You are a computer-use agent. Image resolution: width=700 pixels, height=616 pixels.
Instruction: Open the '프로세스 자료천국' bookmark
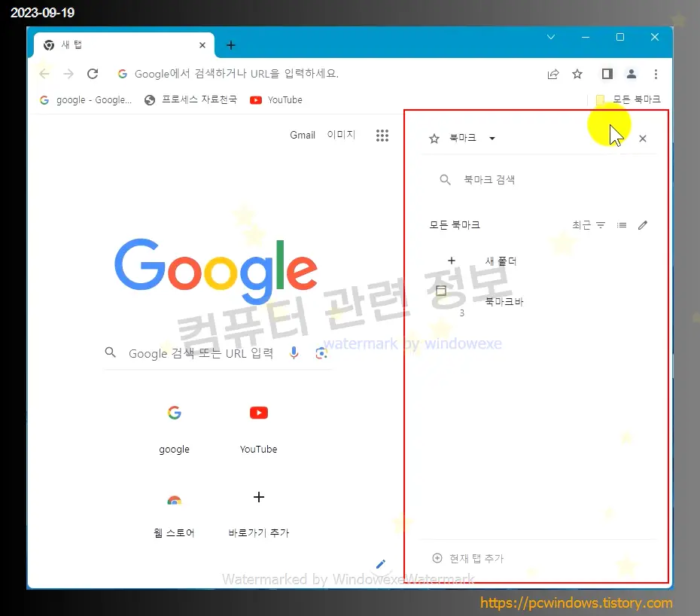[190, 100]
